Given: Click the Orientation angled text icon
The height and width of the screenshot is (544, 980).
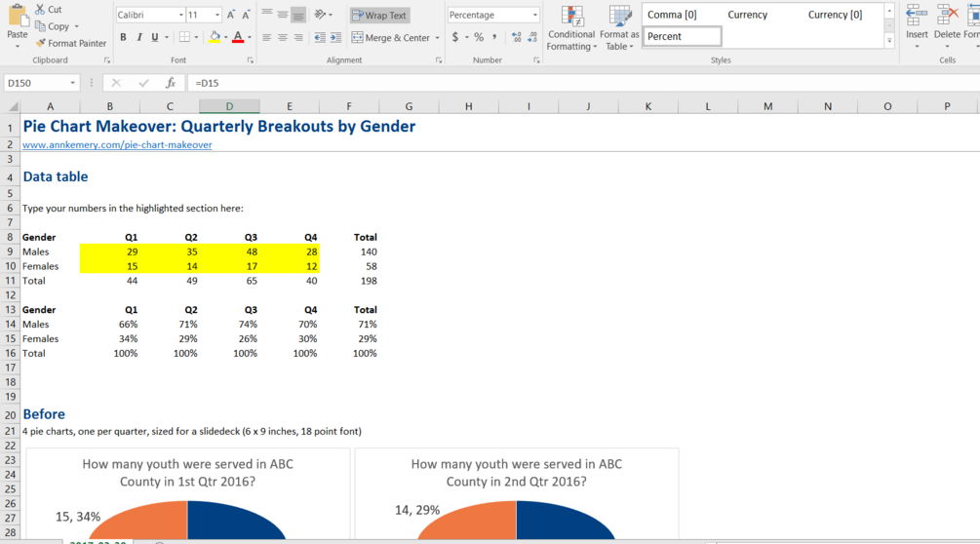Looking at the screenshot, I should (321, 15).
